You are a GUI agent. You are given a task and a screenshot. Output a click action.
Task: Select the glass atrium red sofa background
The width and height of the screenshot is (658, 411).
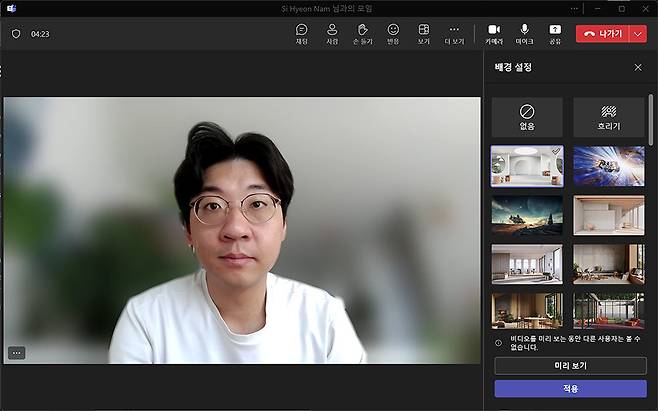click(608, 311)
